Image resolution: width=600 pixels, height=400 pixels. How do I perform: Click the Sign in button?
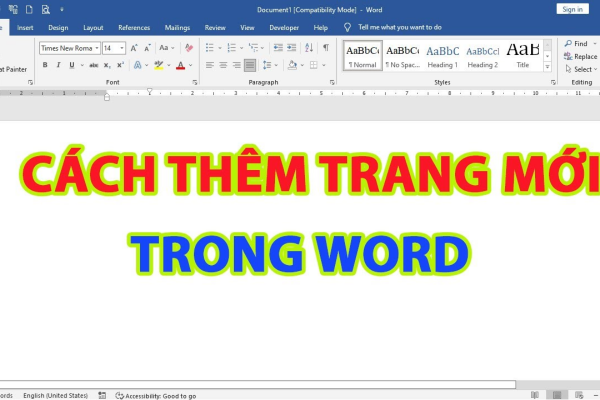[x=572, y=9]
